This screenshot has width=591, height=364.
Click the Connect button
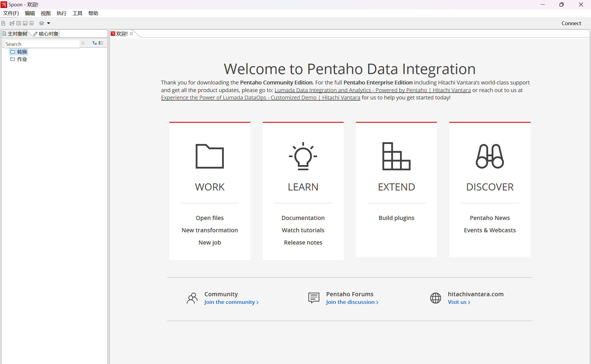pos(571,23)
